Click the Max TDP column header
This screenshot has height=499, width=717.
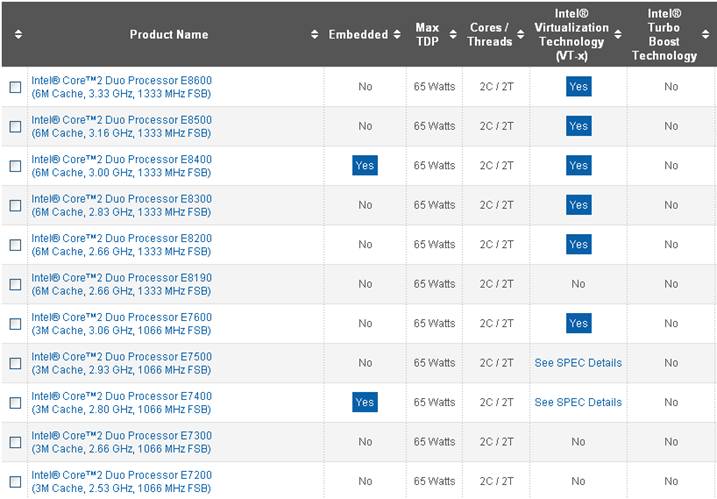(x=427, y=34)
